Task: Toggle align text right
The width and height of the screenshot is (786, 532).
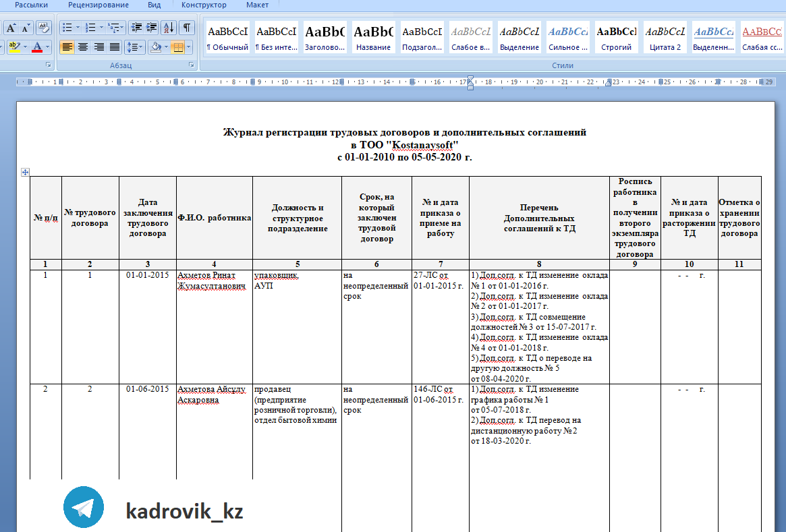Action: click(99, 47)
